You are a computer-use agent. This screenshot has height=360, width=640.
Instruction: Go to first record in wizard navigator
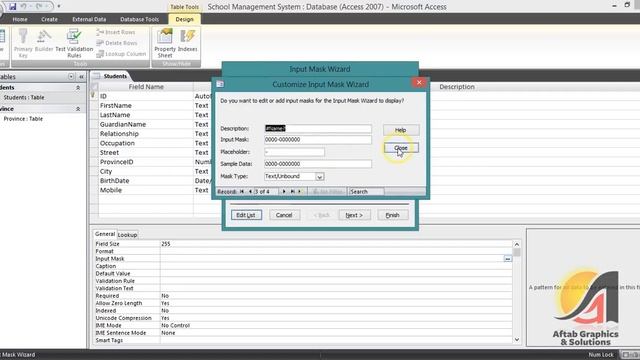coord(242,191)
